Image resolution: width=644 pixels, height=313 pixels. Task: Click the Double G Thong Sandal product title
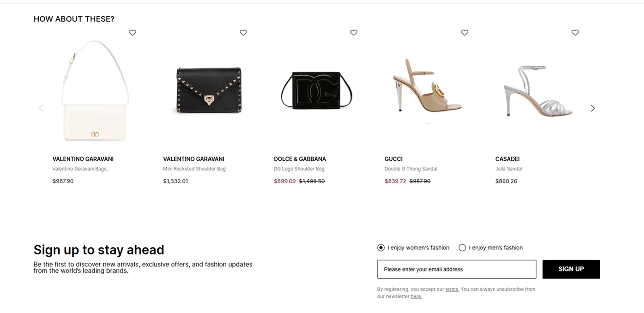coord(411,169)
